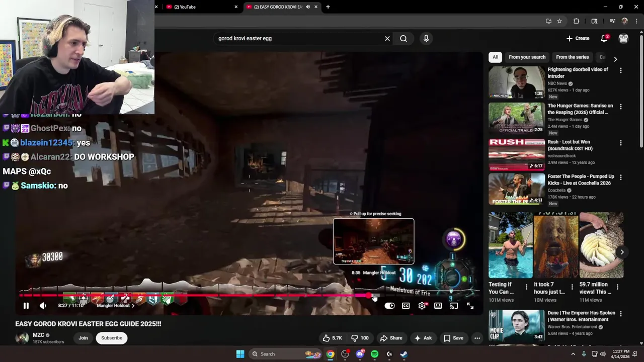Open a new browser tab
Image resolution: width=644 pixels, height=362 pixels.
[328, 7]
